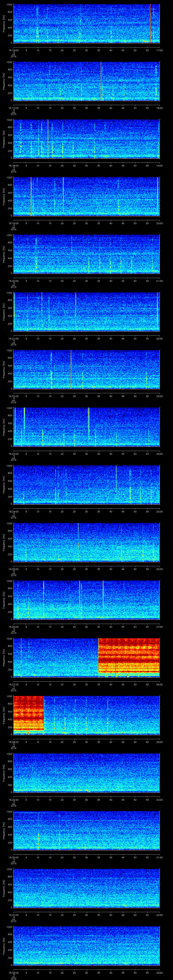The image size is (173, 980).
Task: Select the spectrogram panel starting at 16:30:00
Action: point(86,830)
